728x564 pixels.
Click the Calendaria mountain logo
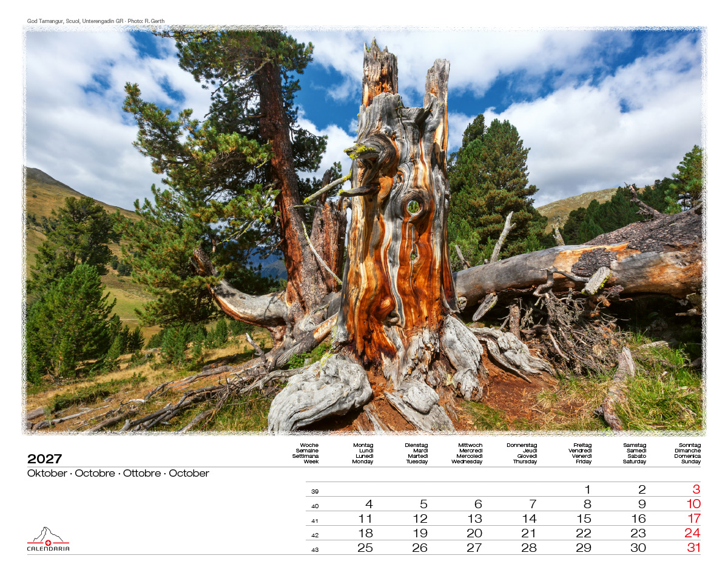click(x=48, y=539)
